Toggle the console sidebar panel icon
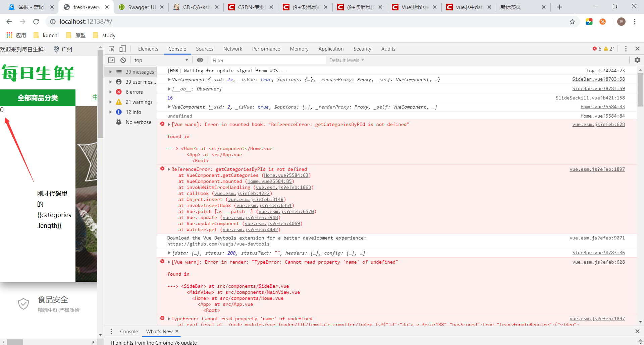 click(111, 60)
